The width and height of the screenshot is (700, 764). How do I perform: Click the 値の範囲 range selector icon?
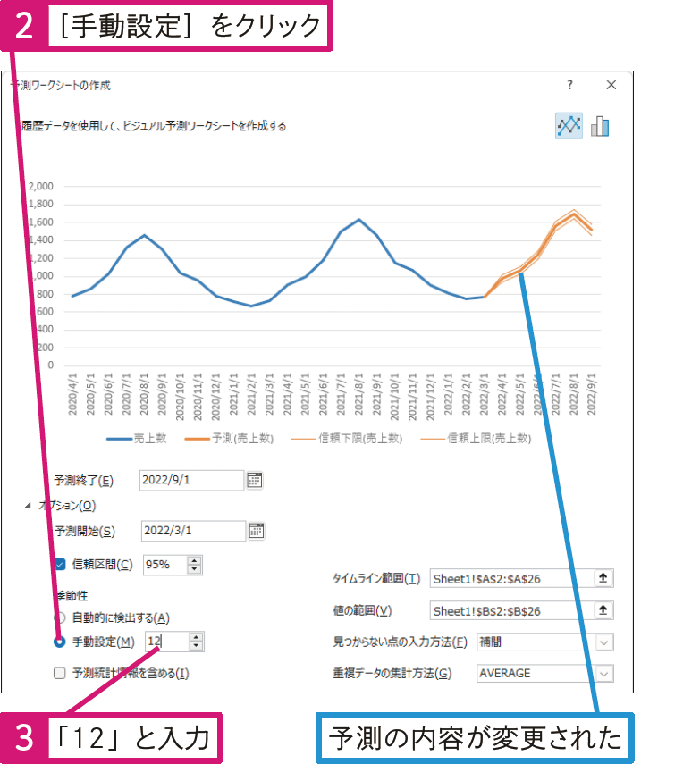tap(603, 610)
